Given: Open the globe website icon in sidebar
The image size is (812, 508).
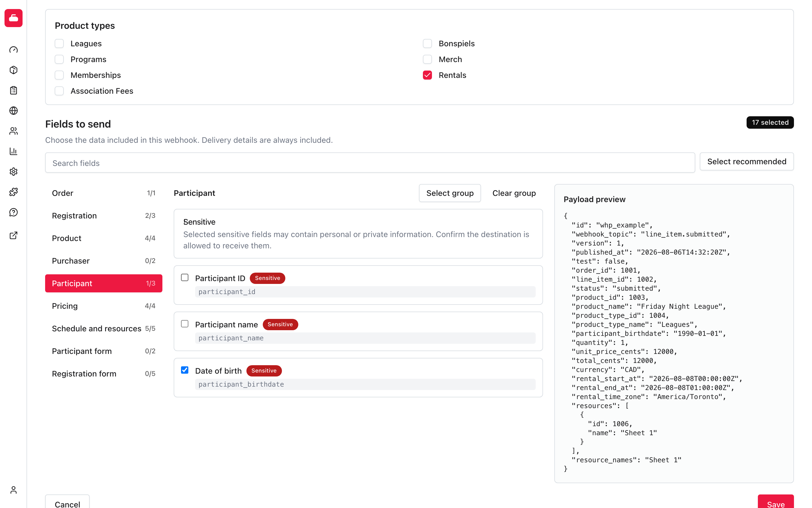Looking at the screenshot, I should click(x=14, y=111).
